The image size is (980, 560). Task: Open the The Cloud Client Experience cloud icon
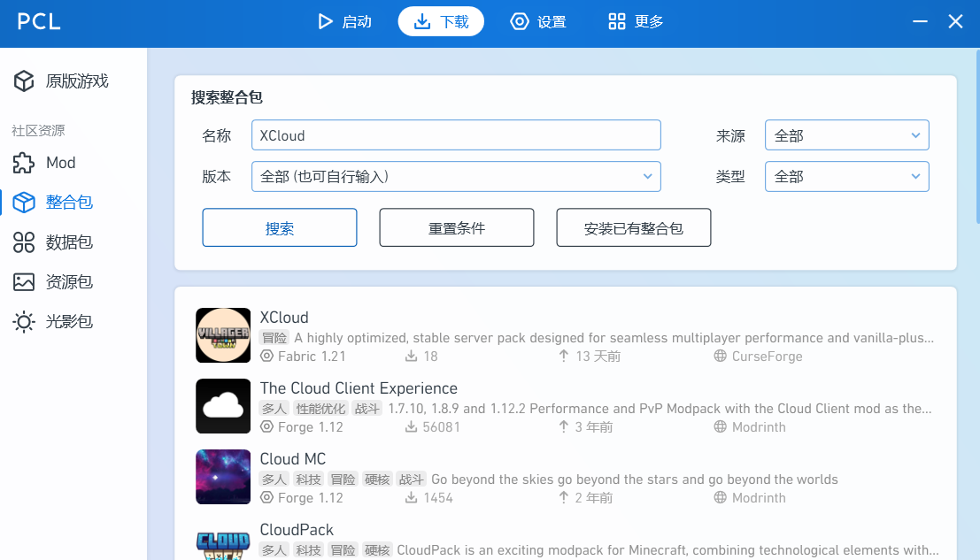coord(223,406)
